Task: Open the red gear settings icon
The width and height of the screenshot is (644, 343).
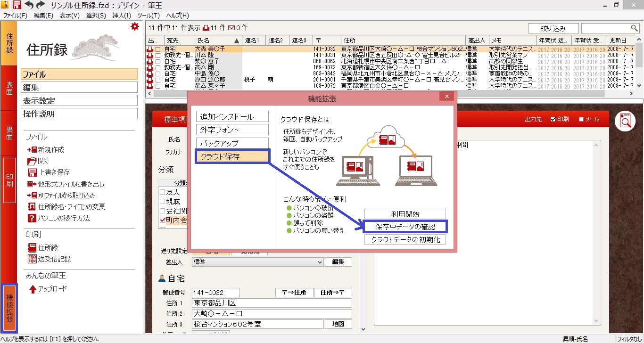Action: (135, 26)
